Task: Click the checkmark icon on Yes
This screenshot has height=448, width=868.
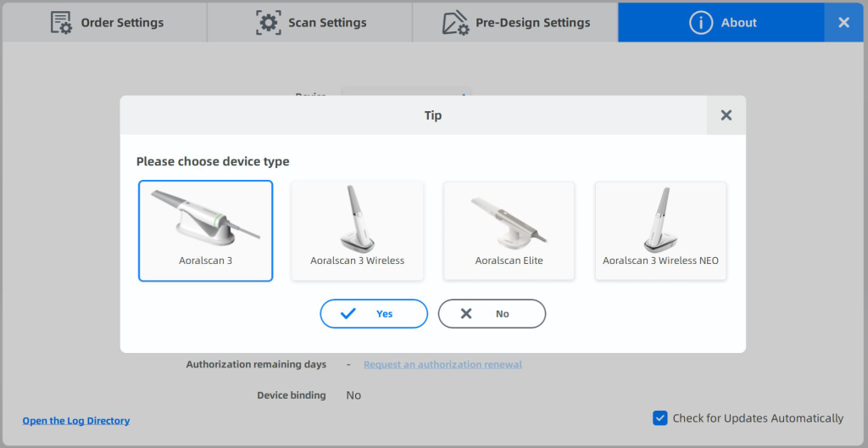Action: coord(348,314)
